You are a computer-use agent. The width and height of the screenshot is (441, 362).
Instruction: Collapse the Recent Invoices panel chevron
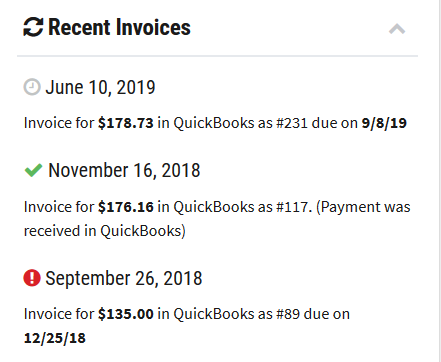[x=397, y=29]
